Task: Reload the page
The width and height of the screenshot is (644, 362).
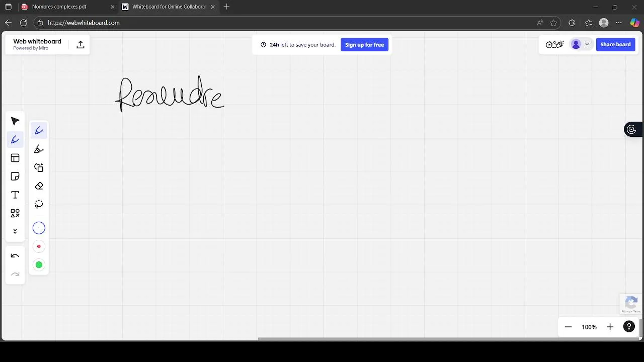Action: (x=23, y=23)
